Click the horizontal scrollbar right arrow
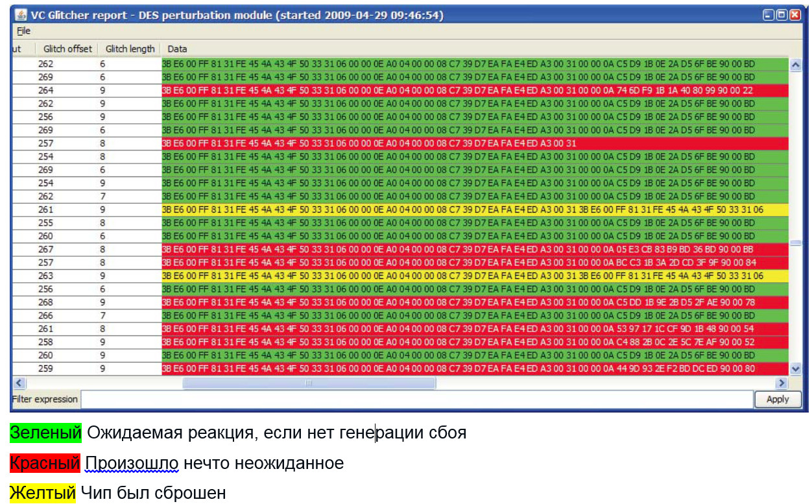Image resolution: width=812 pixels, height=504 pixels. (783, 383)
